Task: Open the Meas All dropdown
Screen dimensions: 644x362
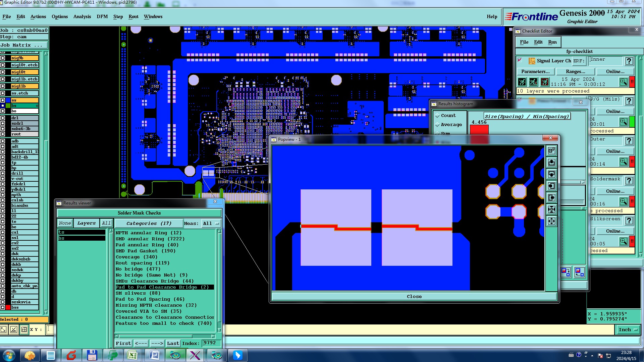Action: [211, 224]
